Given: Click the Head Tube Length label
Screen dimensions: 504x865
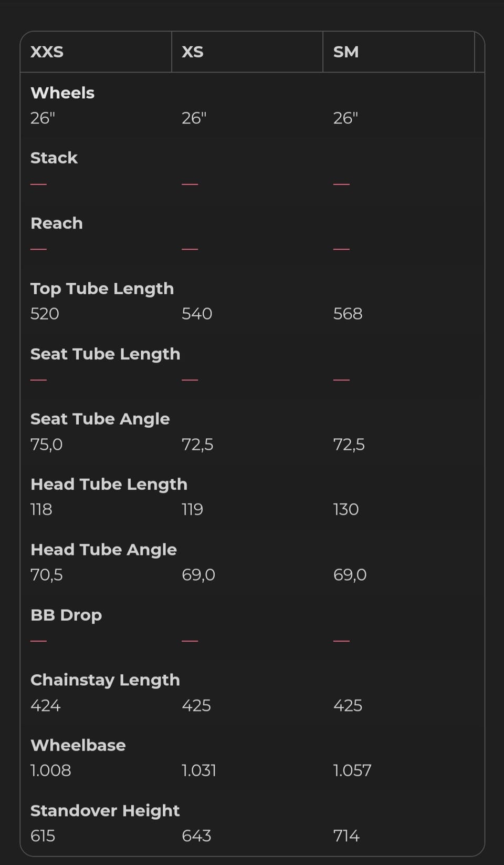Looking at the screenshot, I should 109,484.
